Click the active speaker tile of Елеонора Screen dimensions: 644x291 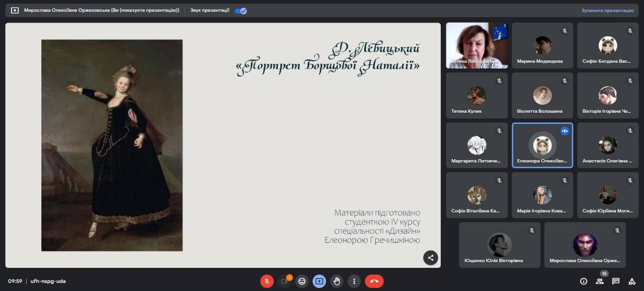click(x=542, y=145)
